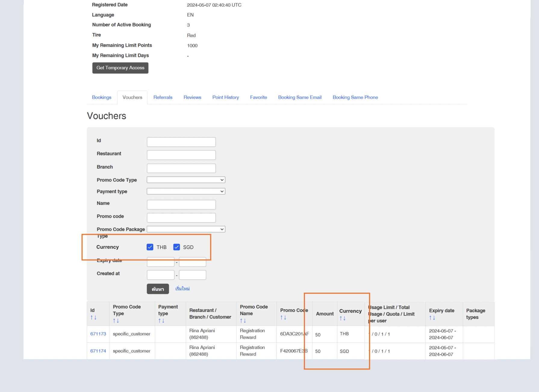Image resolution: width=539 pixels, height=392 pixels.
Task: Open the Payment type dropdown
Action: point(186,191)
